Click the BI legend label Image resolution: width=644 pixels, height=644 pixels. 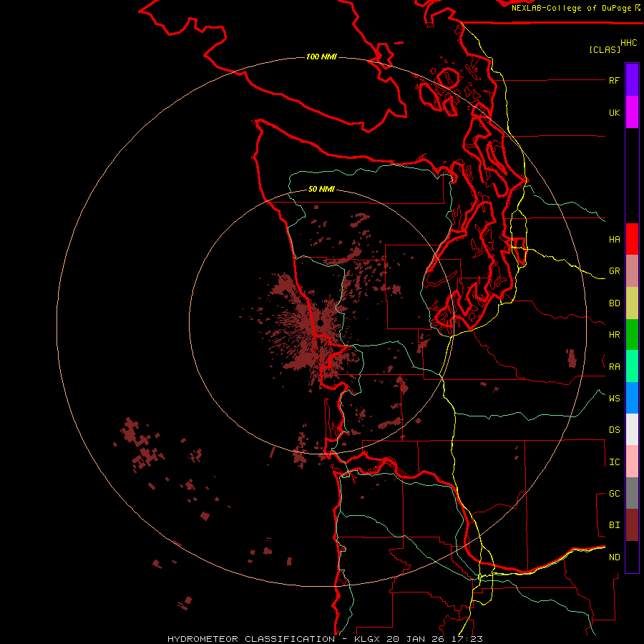click(614, 525)
